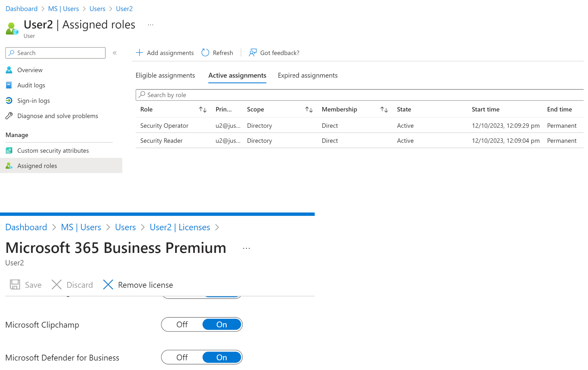Collapse the left navigation pane
Screen dimensions: 588x370
click(x=115, y=53)
